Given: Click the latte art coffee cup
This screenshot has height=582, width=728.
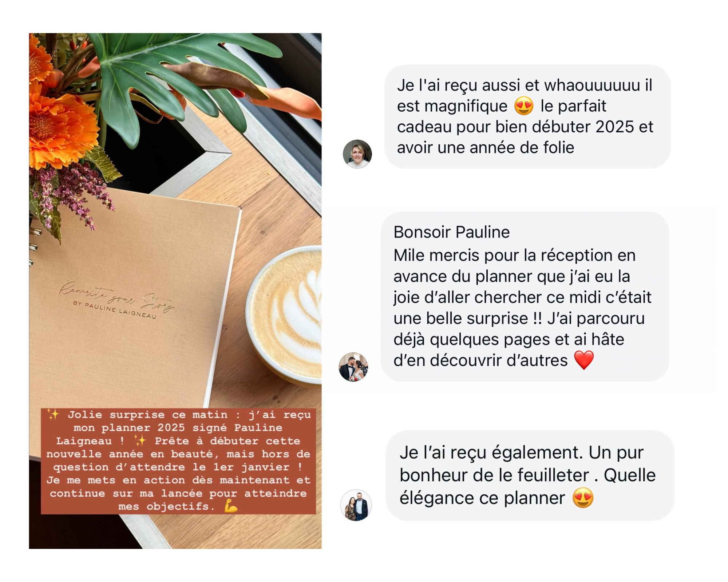Looking at the screenshot, I should pos(284,315).
